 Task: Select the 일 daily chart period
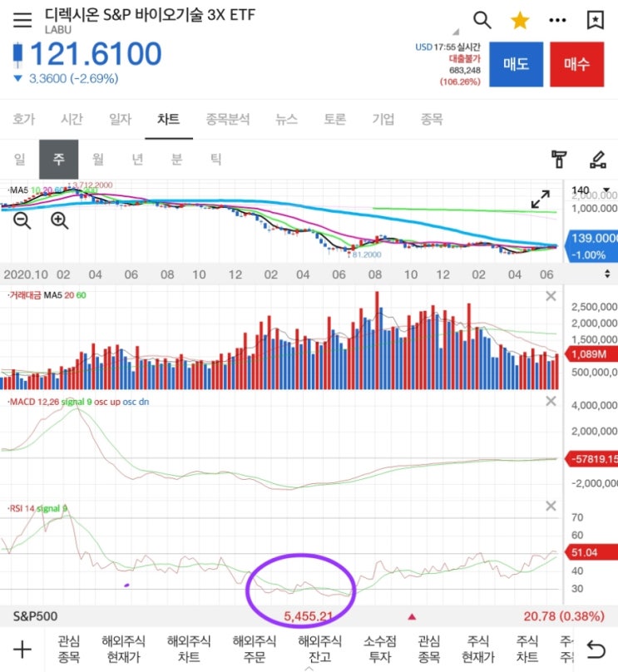point(19,160)
